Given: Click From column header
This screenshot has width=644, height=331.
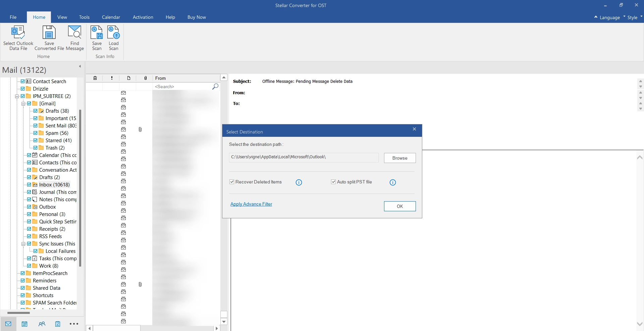Looking at the screenshot, I should [x=186, y=78].
